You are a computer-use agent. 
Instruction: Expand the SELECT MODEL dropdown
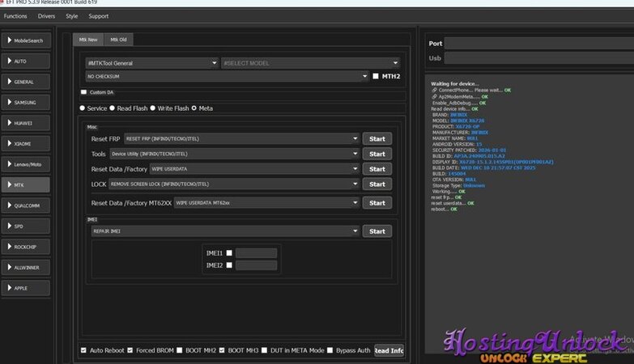click(x=310, y=63)
